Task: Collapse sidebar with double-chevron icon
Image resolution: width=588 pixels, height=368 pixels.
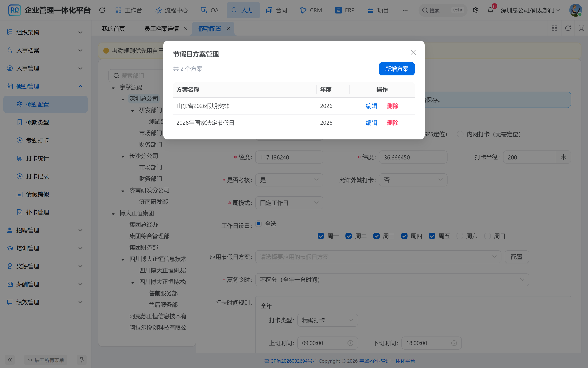Action: [10, 360]
